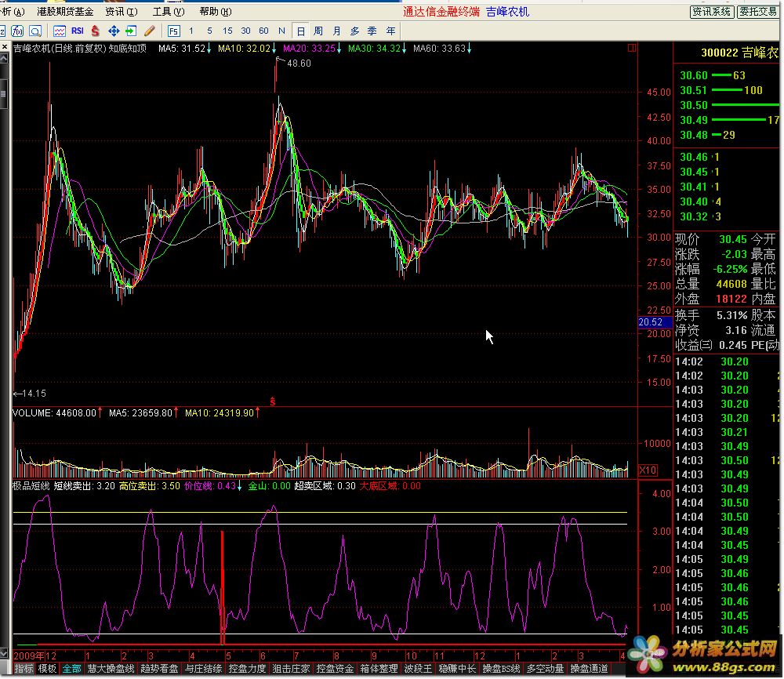Open the 港股期货基金 menu
Image resolution: width=784 pixels, height=679 pixels.
65,12
